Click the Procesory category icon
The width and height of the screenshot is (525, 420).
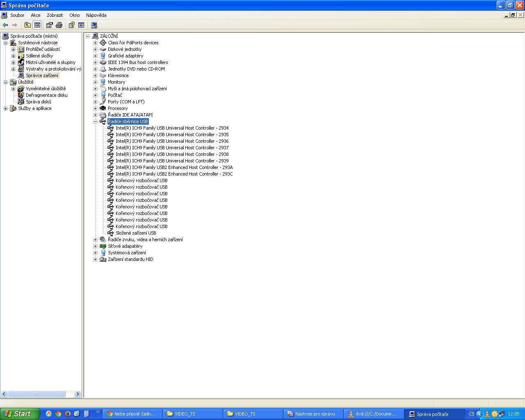pyautogui.click(x=103, y=108)
